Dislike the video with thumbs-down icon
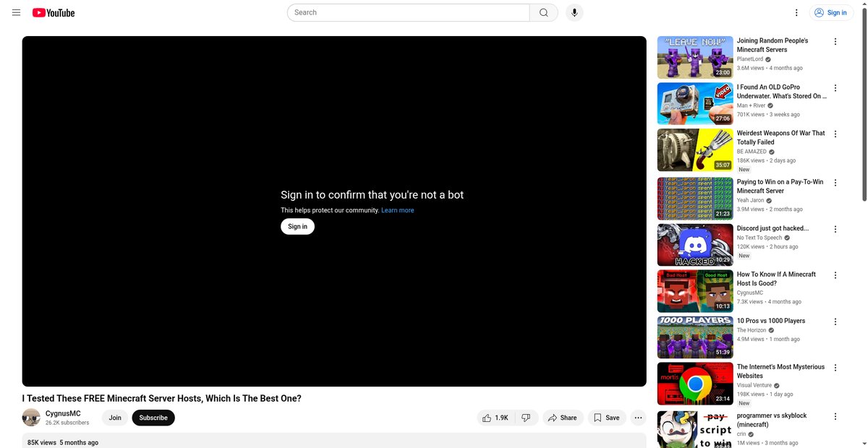This screenshot has width=868, height=448. [x=527, y=418]
